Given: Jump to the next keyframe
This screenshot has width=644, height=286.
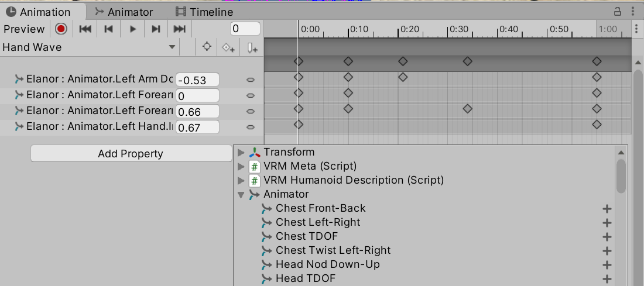Looking at the screenshot, I should tap(156, 29).
